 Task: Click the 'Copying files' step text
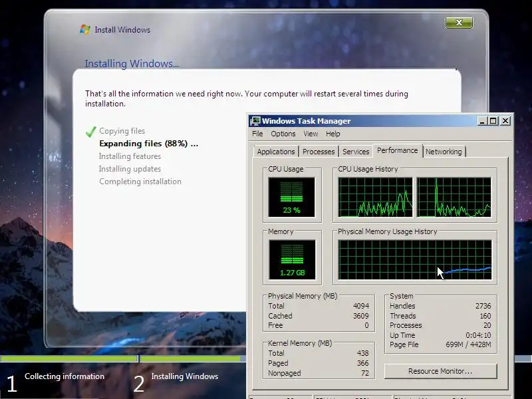[x=122, y=131]
